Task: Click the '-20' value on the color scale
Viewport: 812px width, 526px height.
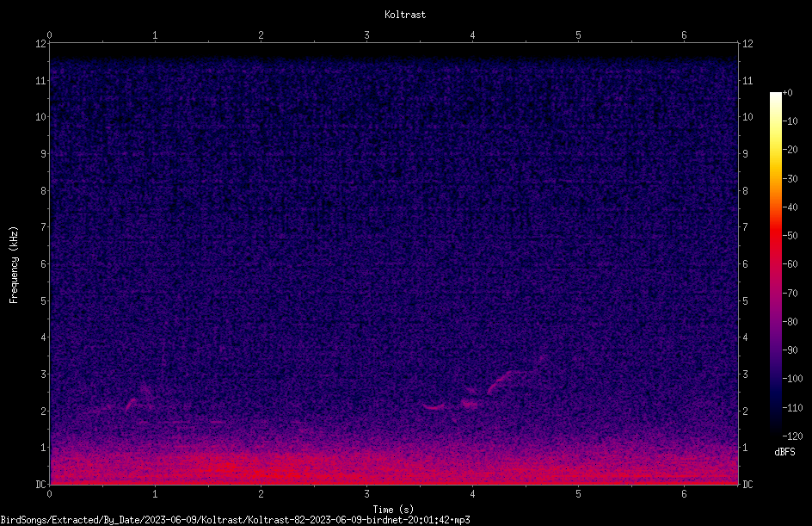Action: (790, 150)
